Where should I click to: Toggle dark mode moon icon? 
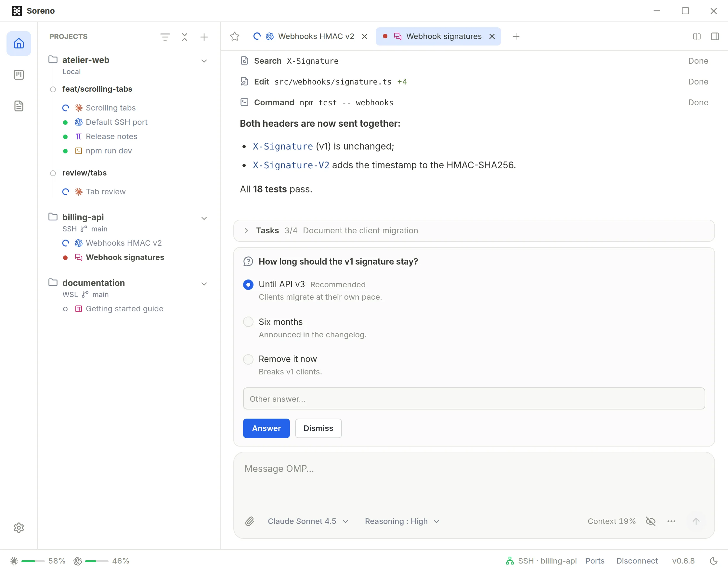click(x=714, y=561)
